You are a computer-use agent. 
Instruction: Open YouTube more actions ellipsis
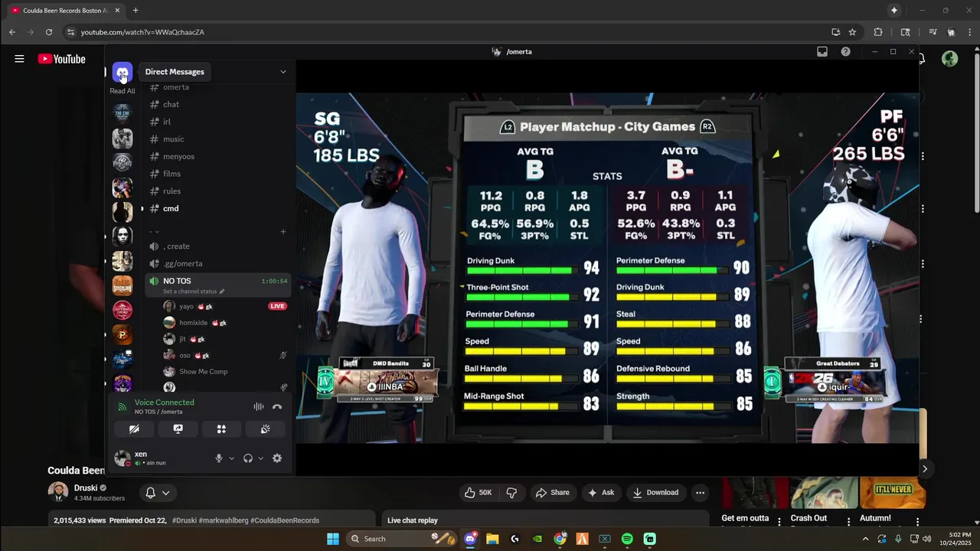pyautogui.click(x=700, y=493)
